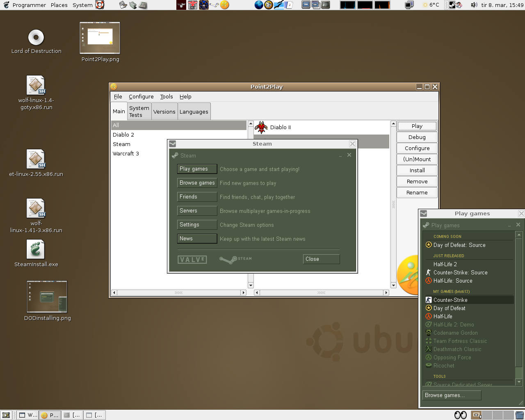Screen dimensions: 525x420
Task: Select the wolf-linux-1.41-3.x86.run script icon
Action: click(x=36, y=208)
